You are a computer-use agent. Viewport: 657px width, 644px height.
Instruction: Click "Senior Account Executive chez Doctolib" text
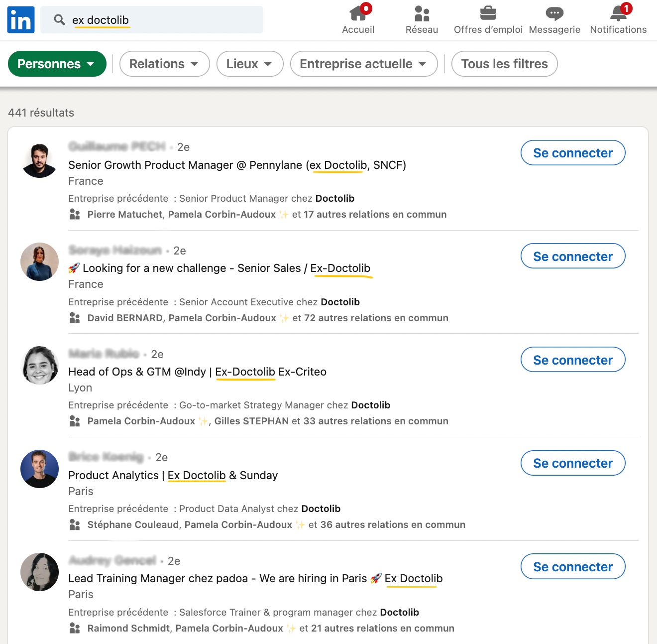[x=269, y=302]
